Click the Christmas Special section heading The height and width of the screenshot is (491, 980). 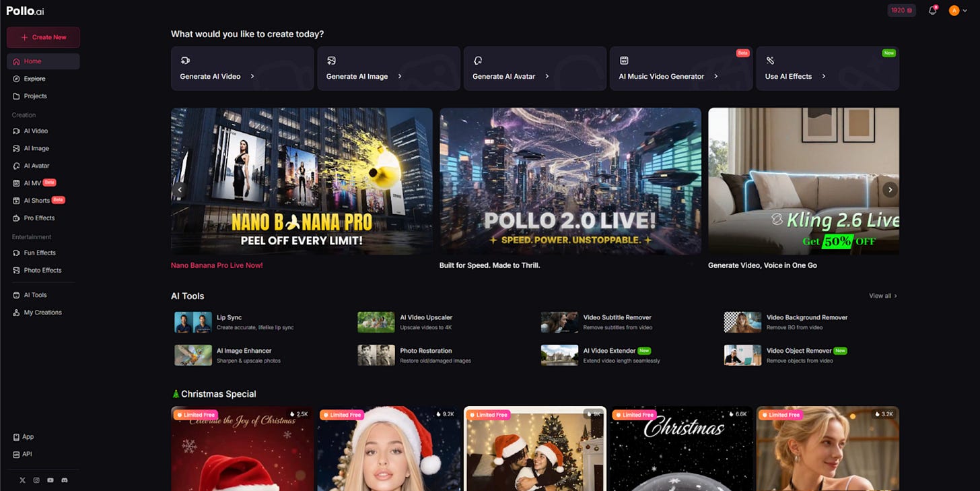coord(214,394)
